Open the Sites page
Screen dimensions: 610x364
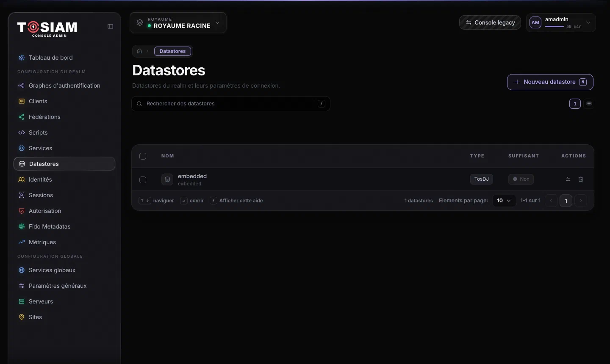pos(64,317)
